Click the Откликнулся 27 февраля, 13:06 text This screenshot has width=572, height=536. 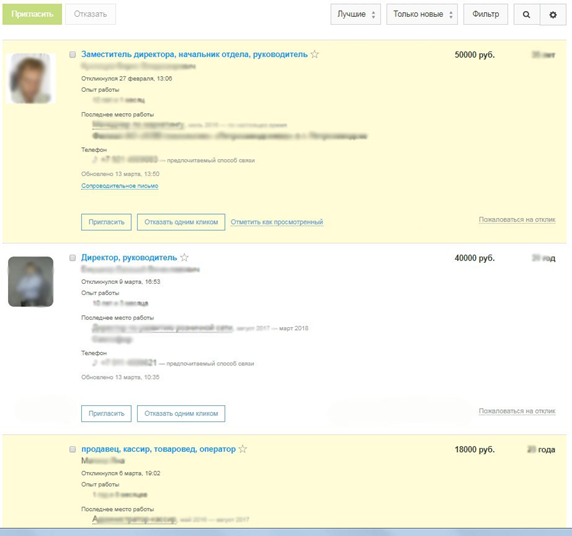coord(127,78)
